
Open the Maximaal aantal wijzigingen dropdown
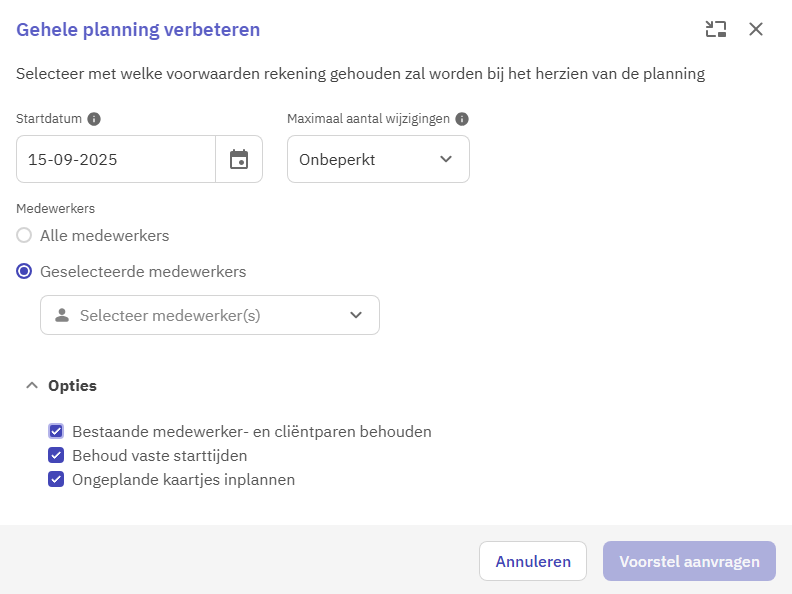(x=378, y=159)
